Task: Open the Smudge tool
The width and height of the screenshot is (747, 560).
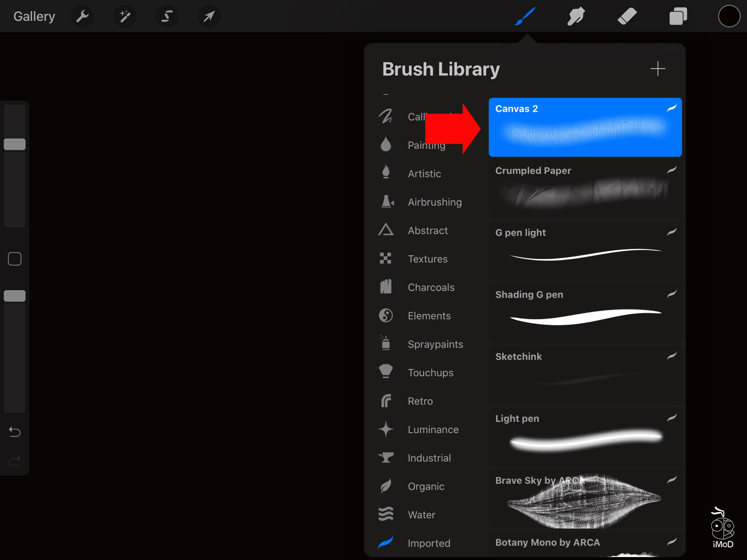Action: pyautogui.click(x=576, y=16)
